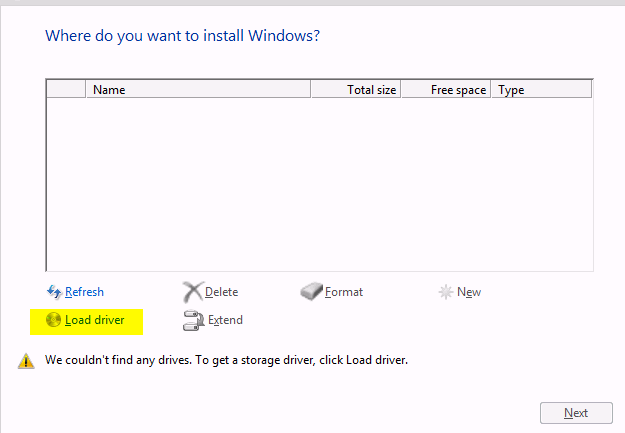Sort by the Total size column header
Viewport: 625px width, 433px height.
pyautogui.click(x=356, y=89)
